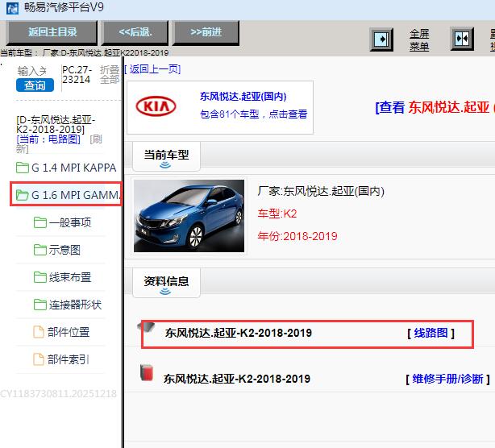Click 包含81个车型，点击查看 link
Screen dimensions: 495x448
point(253,114)
